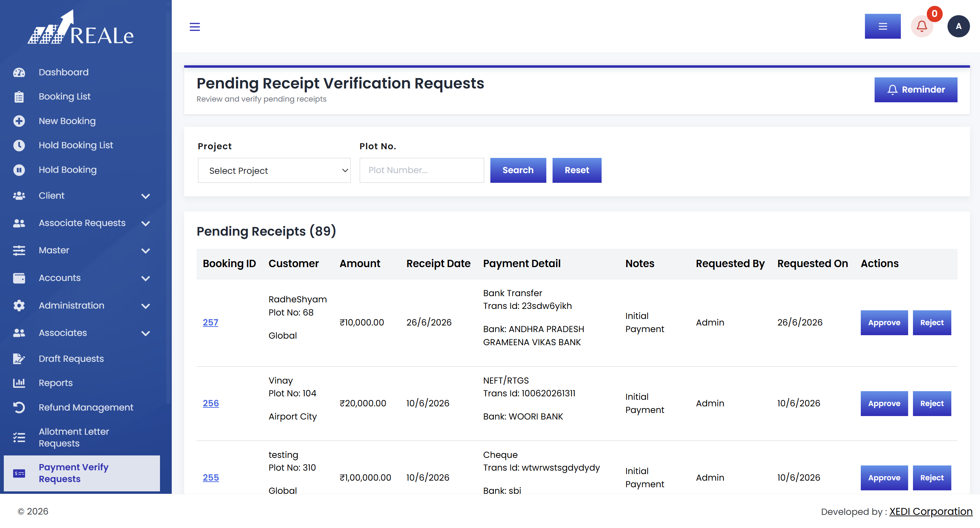Expand the Master submenu chevron
Viewport: 980px width, 528px height.
[145, 251]
